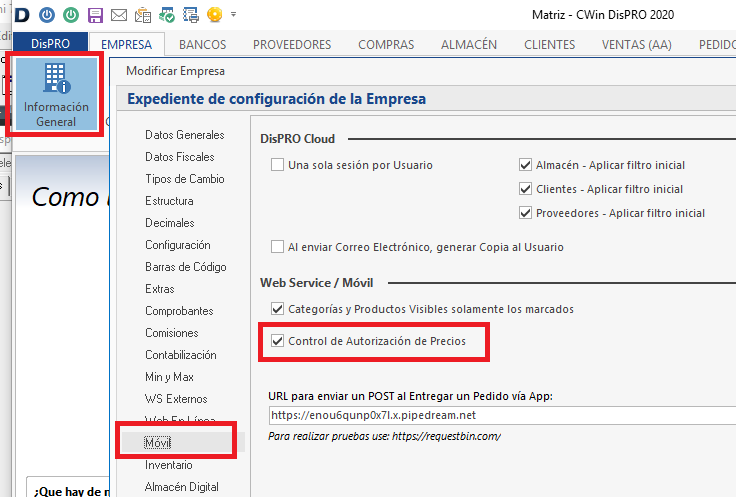This screenshot has height=497, width=736.
Task: Click the DisPRO application logo icon
Action: tap(22, 15)
